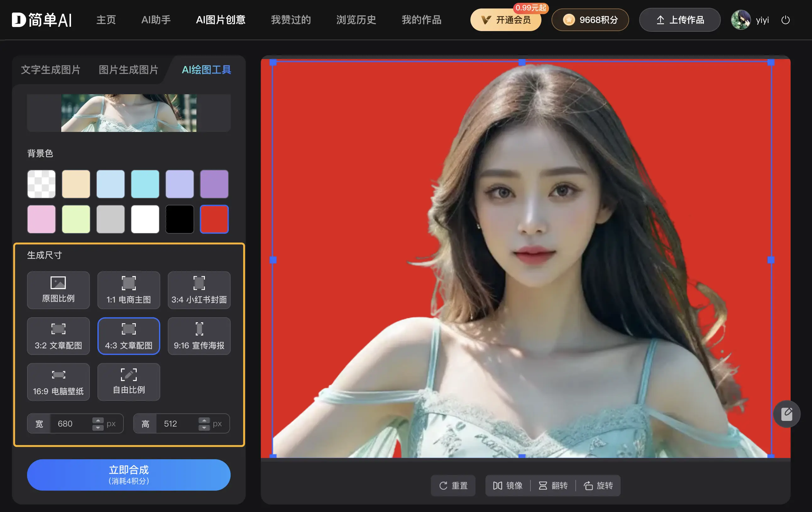Choose the gray background color swatch
This screenshot has height=512, width=812.
(x=111, y=219)
